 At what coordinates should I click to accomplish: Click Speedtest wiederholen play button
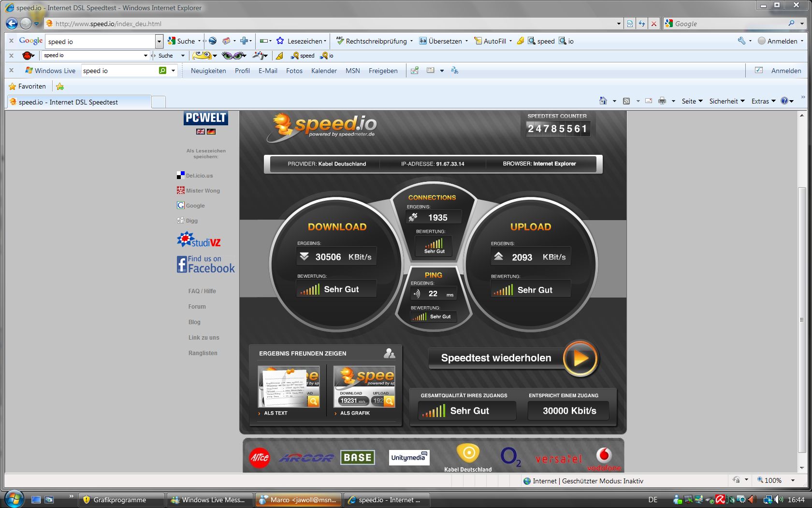[580, 359]
